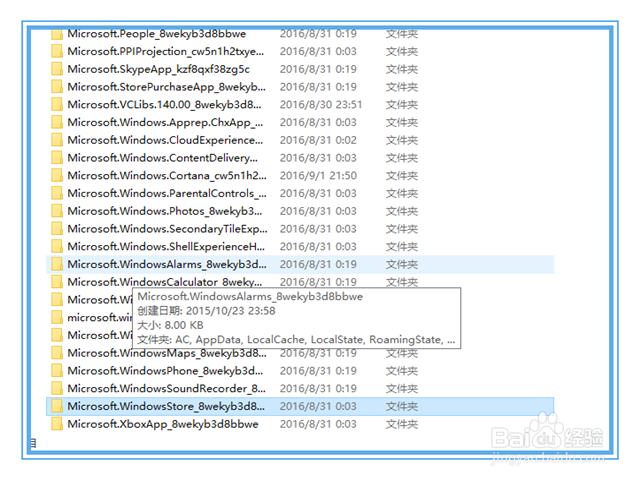640x480 pixels.
Task: Click the folder icon for Microsoft.WindowsCalculator
Action: (57, 282)
